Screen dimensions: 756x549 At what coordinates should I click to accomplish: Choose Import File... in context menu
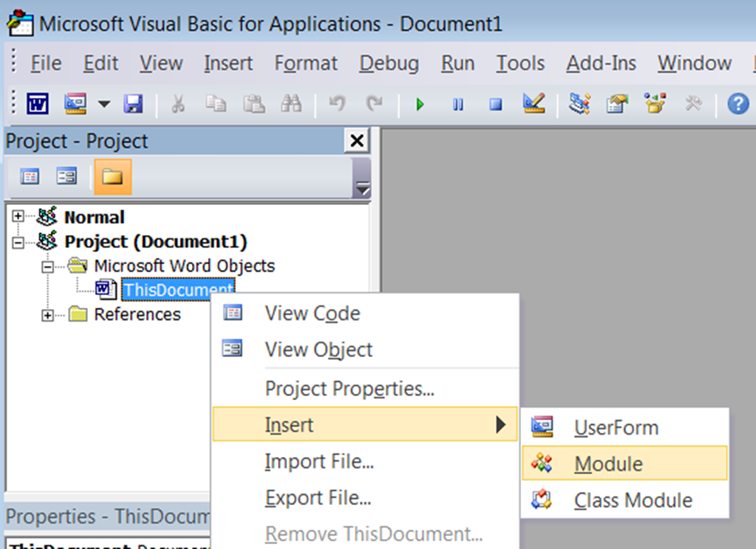(x=365, y=462)
